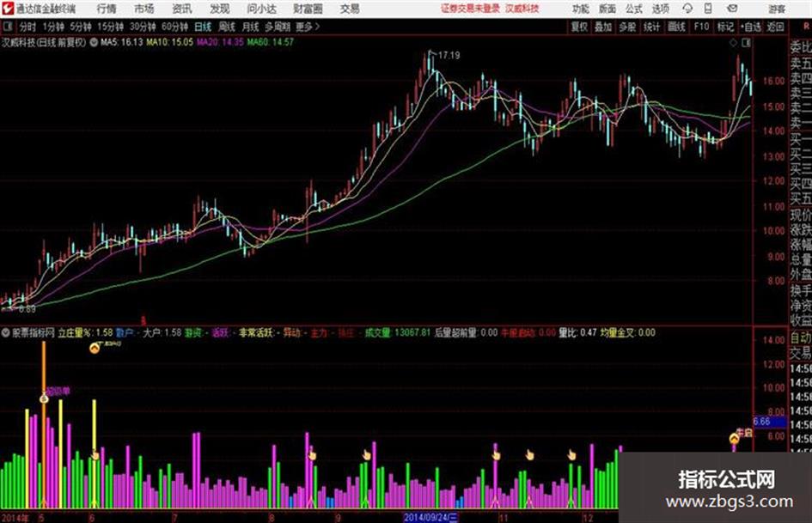Click the orange round signal icon under 立庄量
Viewport: 812px width, 523px height.
(x=95, y=348)
